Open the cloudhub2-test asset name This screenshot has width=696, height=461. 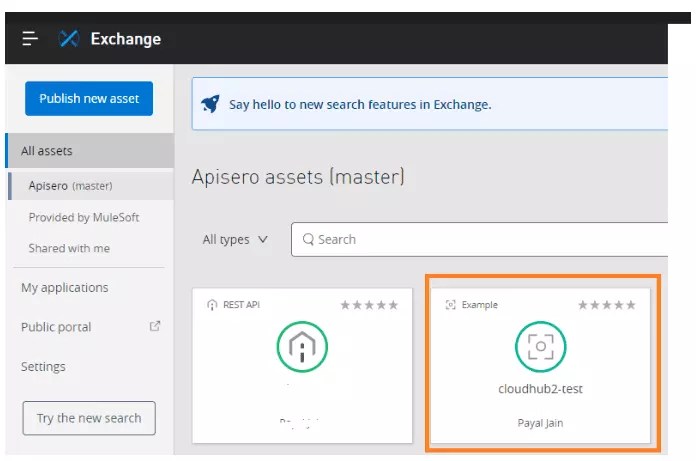coord(540,389)
